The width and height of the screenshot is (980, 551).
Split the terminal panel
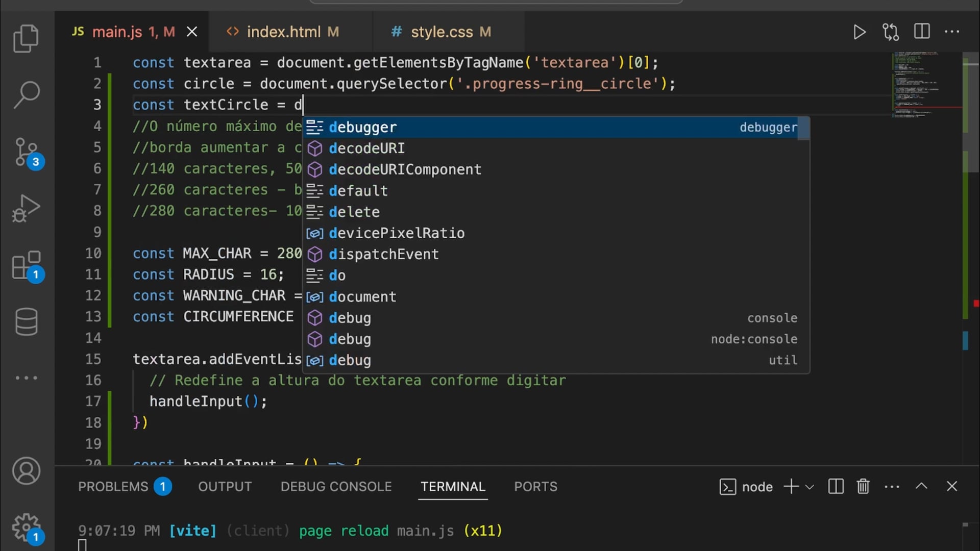point(836,486)
